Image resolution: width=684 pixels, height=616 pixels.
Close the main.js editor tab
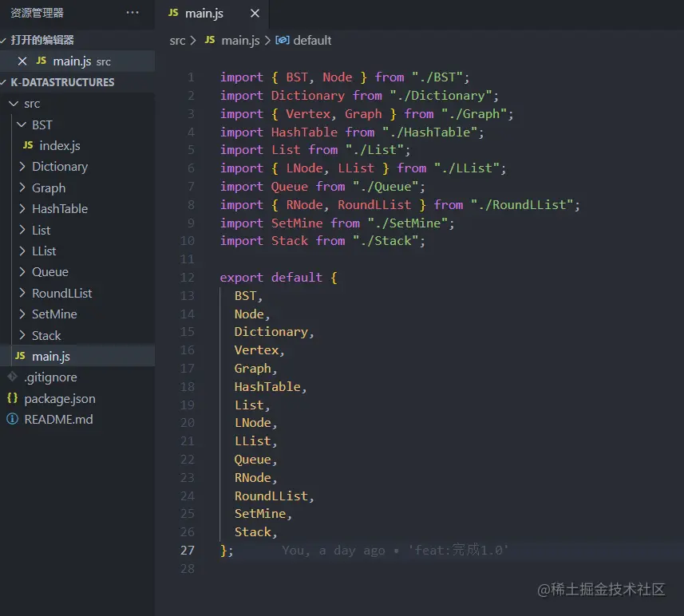pos(255,14)
